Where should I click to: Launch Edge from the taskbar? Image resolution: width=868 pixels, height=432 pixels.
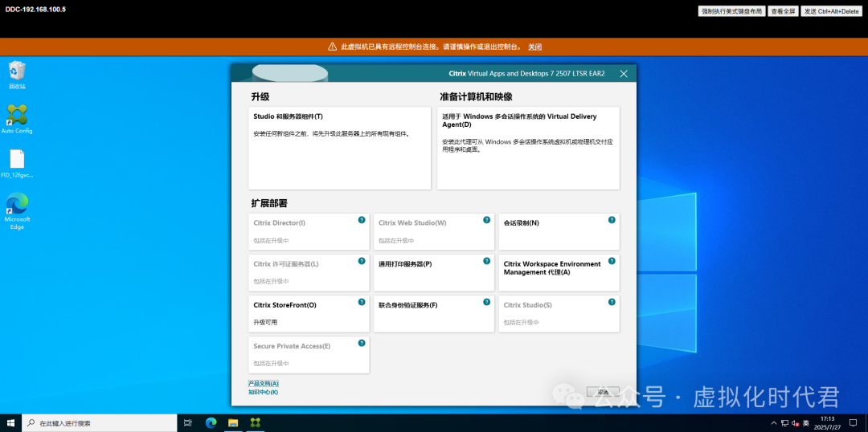(211, 422)
